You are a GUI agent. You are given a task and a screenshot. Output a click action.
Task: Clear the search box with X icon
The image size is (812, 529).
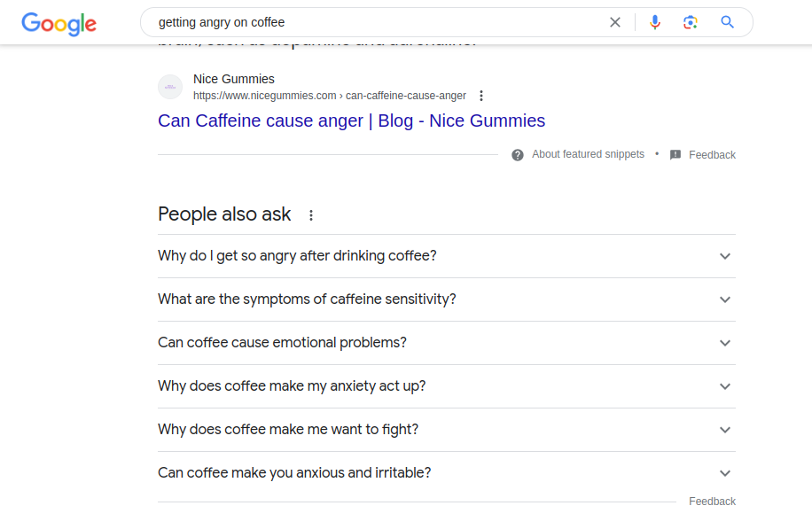pos(615,22)
